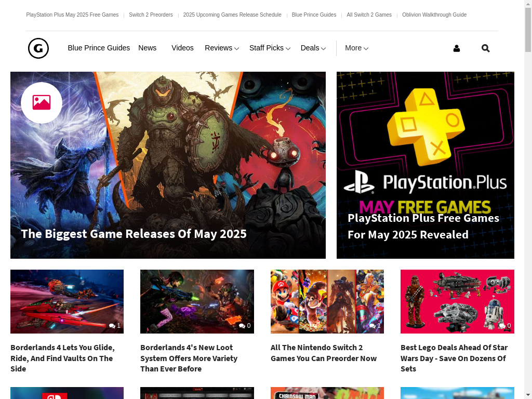The image size is (532, 399).
Task: Click the Chainsaw Man article thumbnail
Action: click(x=327, y=393)
